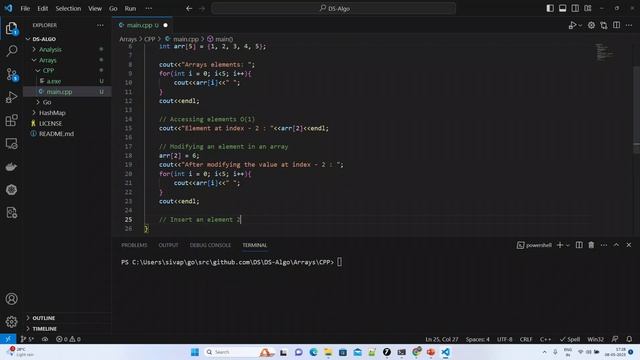Split the terminal panel
Image resolution: width=640 pixels, height=360 pixels.
tap(579, 245)
